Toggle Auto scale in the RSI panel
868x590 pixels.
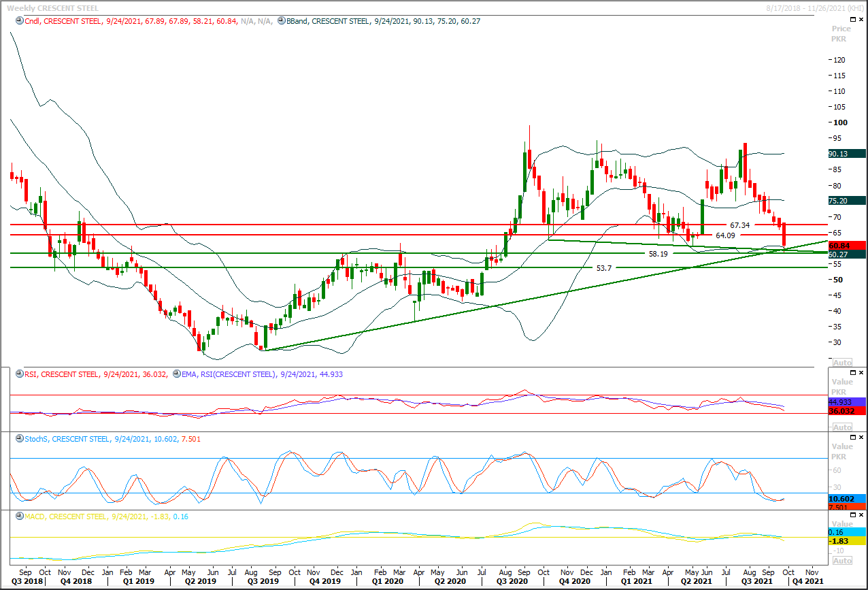point(842,427)
